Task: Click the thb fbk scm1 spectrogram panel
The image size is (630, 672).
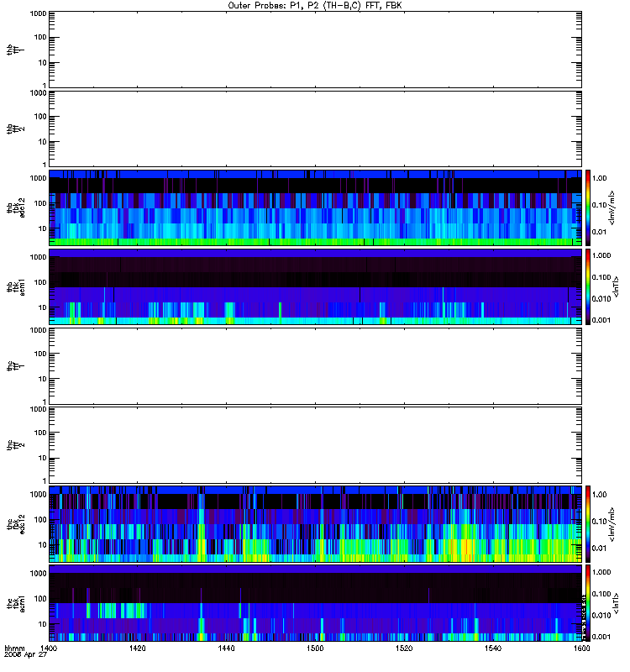Action: (x=315, y=286)
